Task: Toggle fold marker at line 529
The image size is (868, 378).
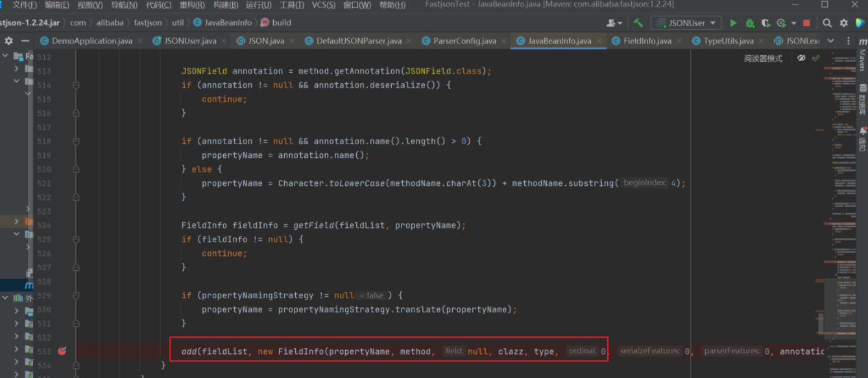Action: [76, 295]
